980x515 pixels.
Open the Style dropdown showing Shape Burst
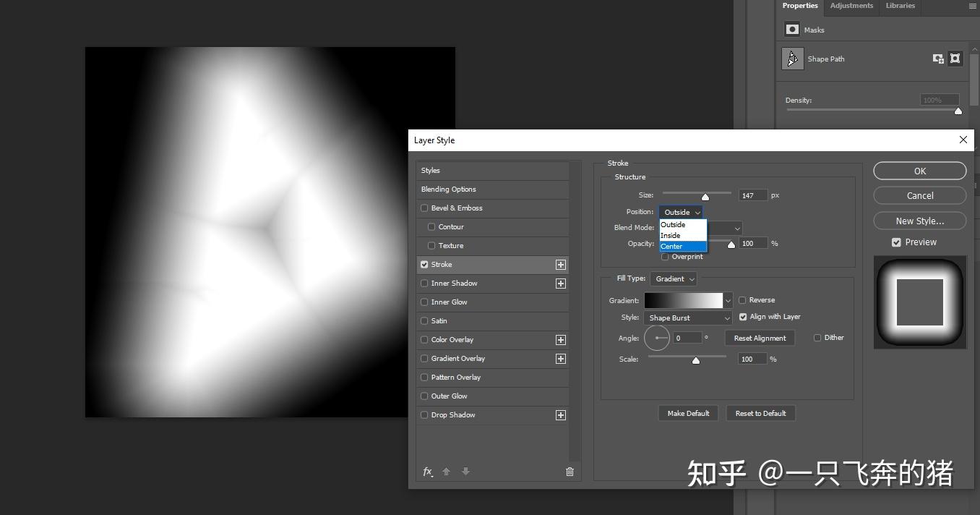pyautogui.click(x=687, y=318)
